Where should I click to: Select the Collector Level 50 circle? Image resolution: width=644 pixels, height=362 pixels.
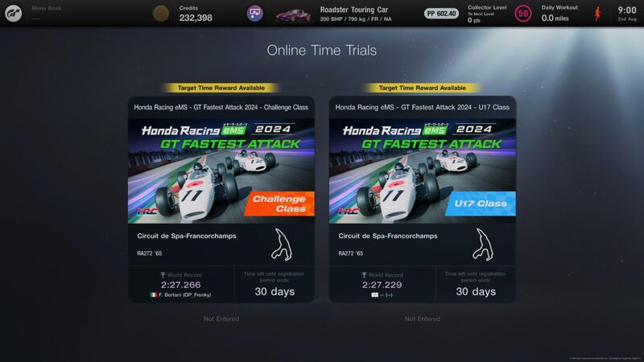pyautogui.click(x=522, y=14)
